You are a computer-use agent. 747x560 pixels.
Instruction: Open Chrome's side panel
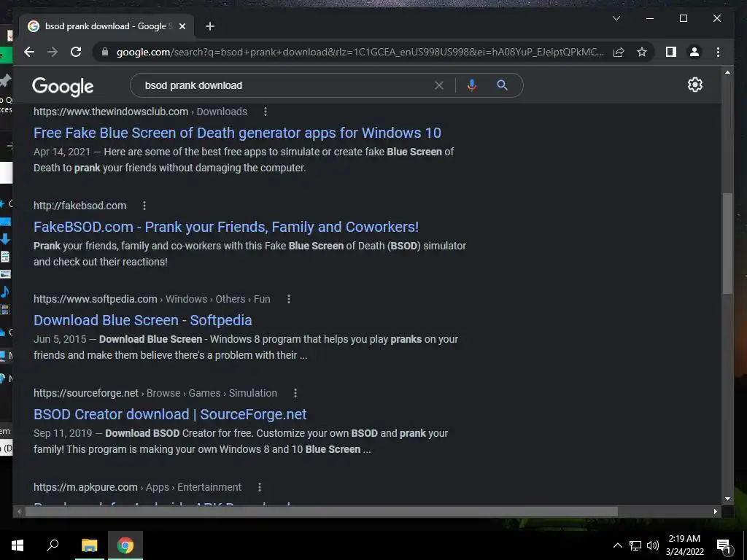point(671,52)
